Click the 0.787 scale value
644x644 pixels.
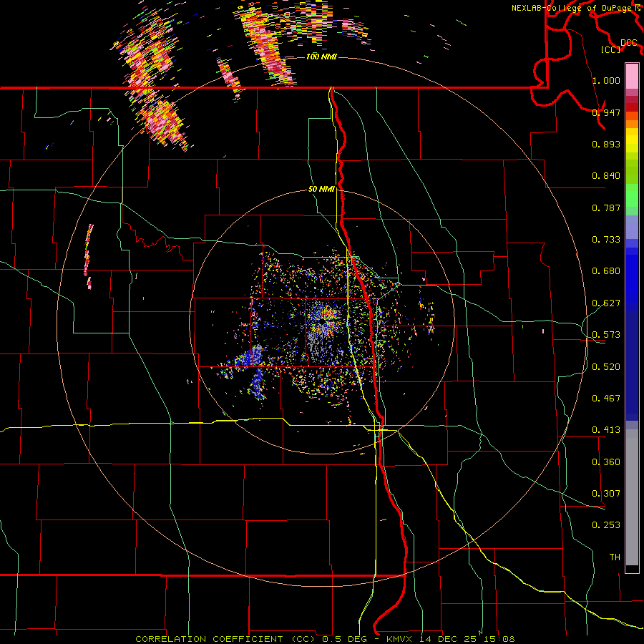coord(606,208)
